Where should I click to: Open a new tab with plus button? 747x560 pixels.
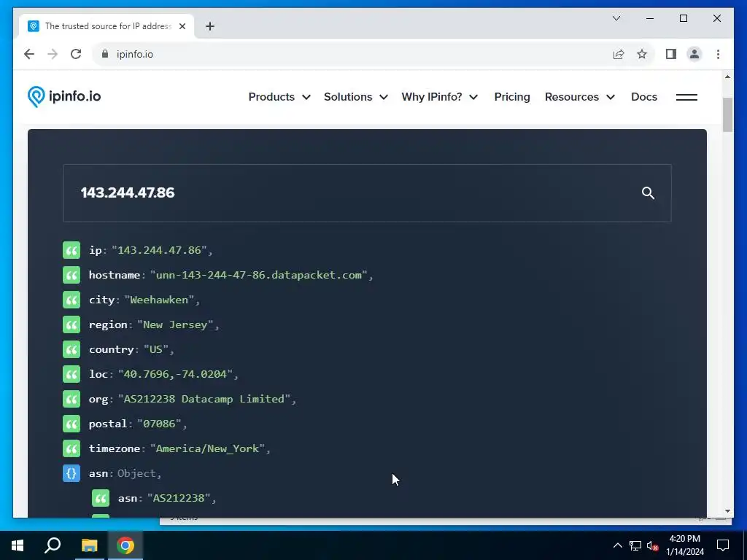tap(210, 26)
